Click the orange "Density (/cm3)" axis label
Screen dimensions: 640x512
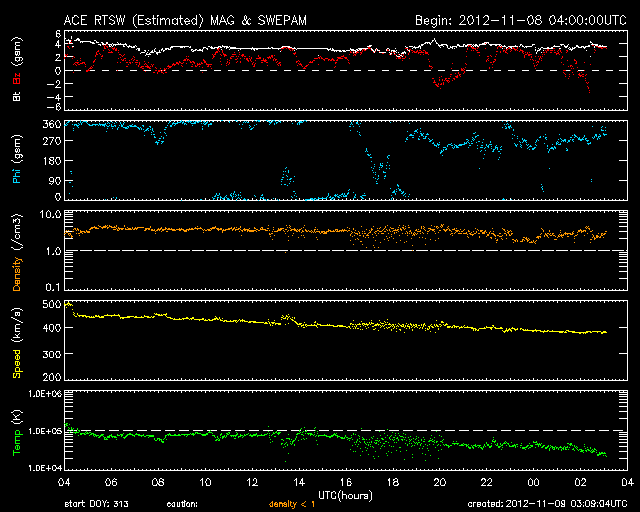coord(17,252)
